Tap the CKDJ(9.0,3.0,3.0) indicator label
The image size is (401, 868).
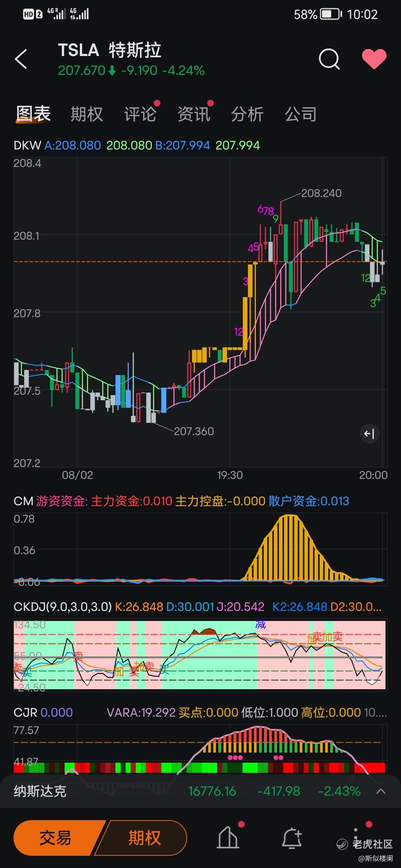click(62, 607)
